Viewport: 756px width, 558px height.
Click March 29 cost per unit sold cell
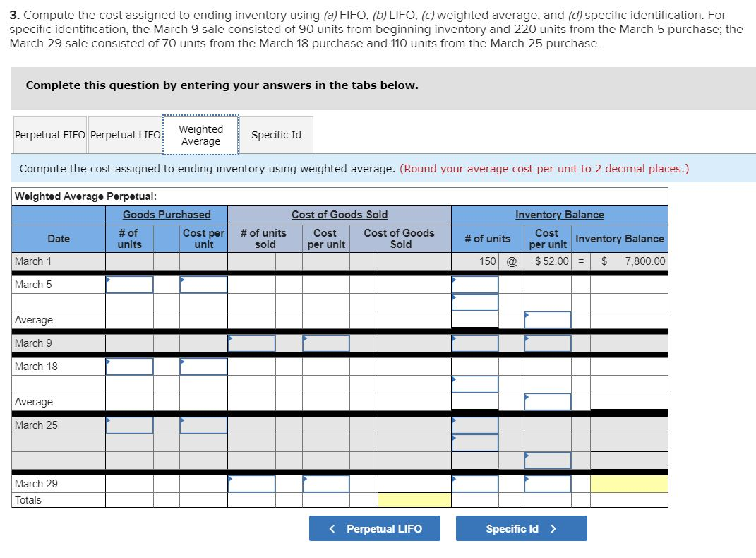(325, 483)
